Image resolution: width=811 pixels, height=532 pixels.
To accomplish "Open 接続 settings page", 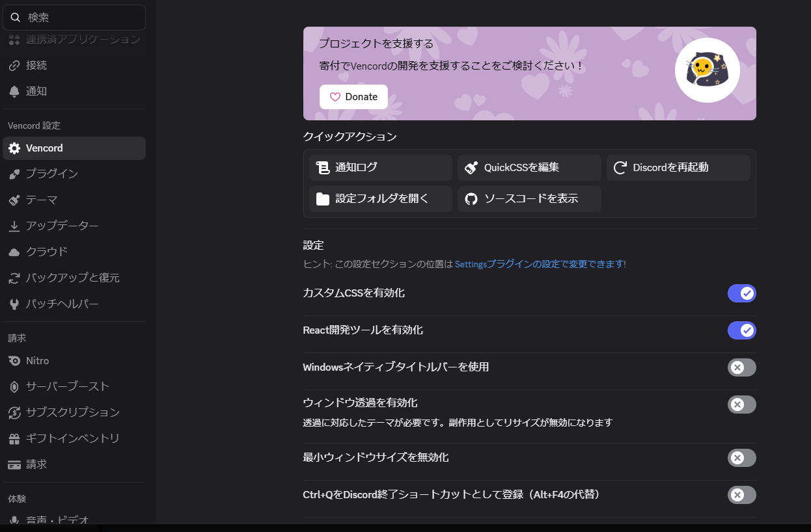I will click(74, 66).
